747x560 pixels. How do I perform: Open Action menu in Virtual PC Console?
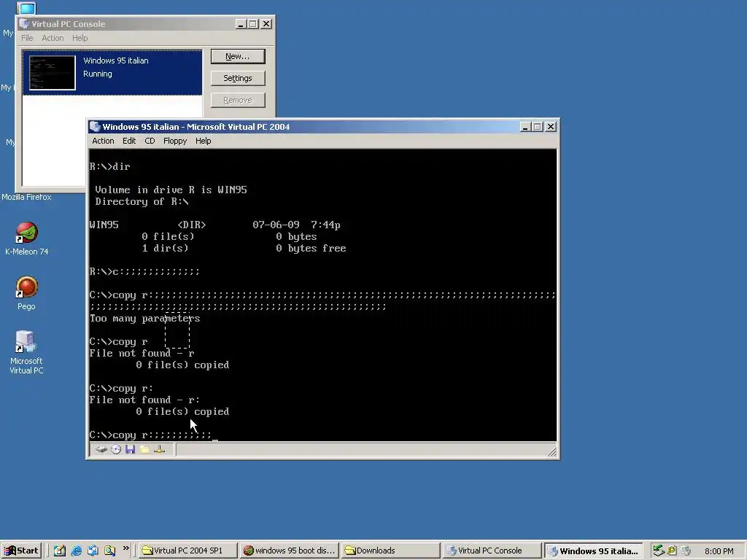click(x=53, y=38)
